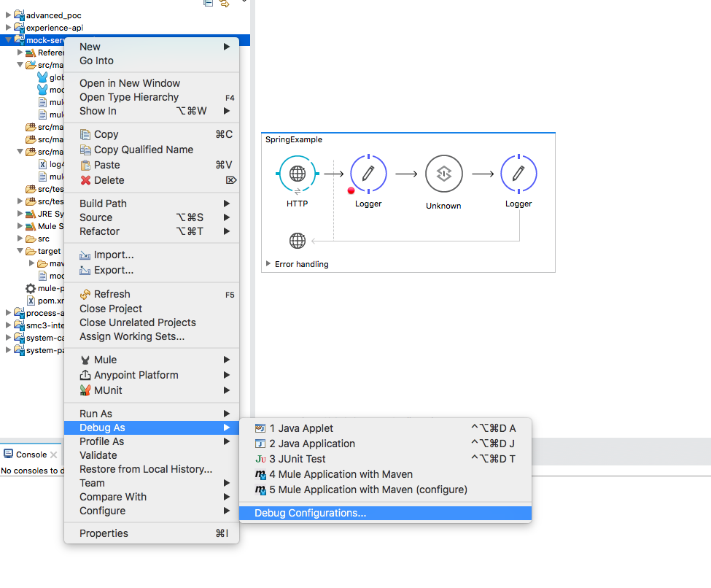Click the Anypoint Platform upload icon
Image resolution: width=711 pixels, height=588 pixels.
point(85,375)
